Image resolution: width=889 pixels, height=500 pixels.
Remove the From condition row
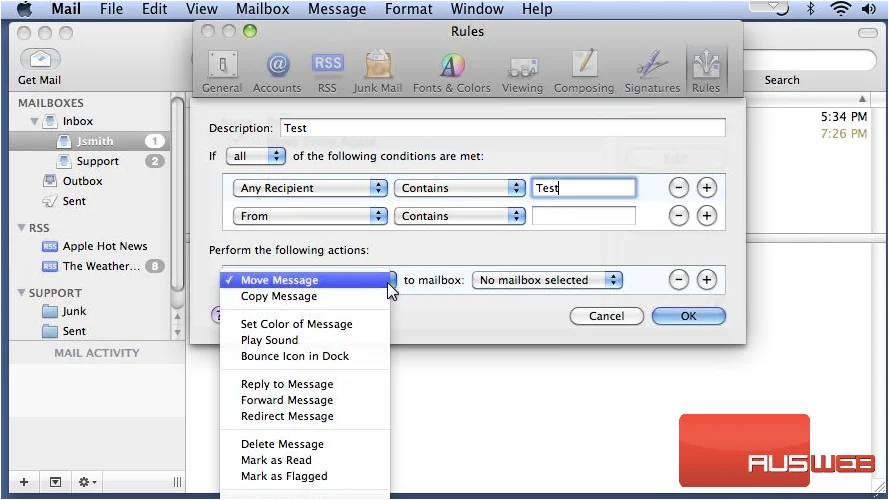[x=679, y=215]
